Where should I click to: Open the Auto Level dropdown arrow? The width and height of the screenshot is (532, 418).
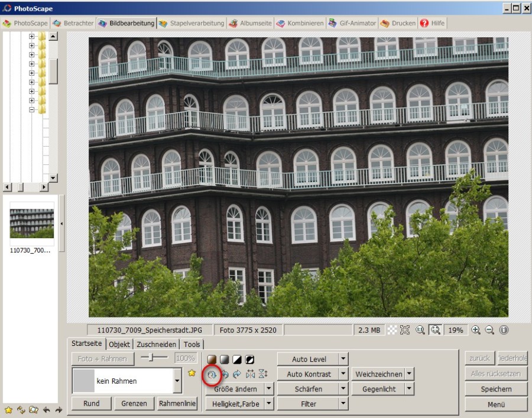click(343, 358)
